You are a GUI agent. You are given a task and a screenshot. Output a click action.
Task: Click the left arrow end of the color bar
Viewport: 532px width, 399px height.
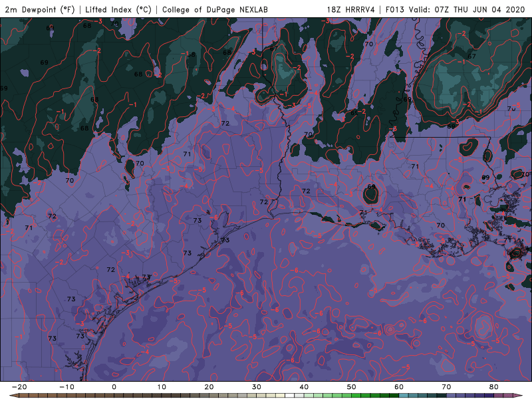[x=13, y=396]
